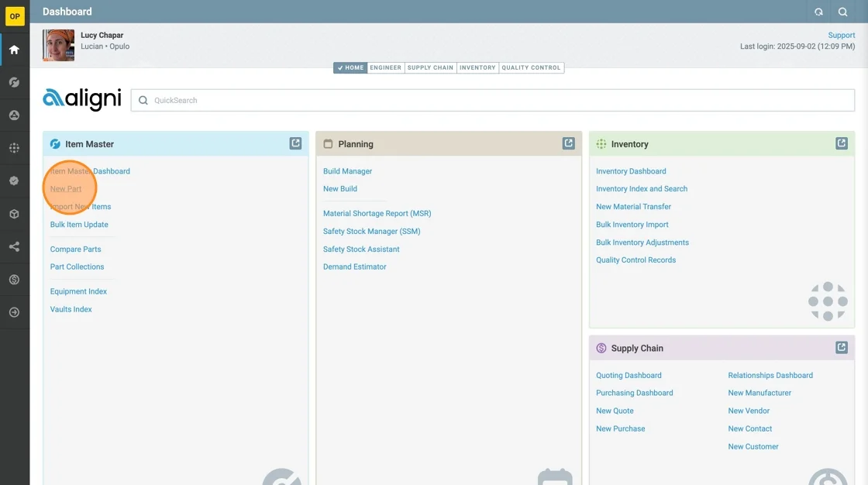The image size is (868, 485).
Task: Open the Support link
Action: [x=841, y=36]
